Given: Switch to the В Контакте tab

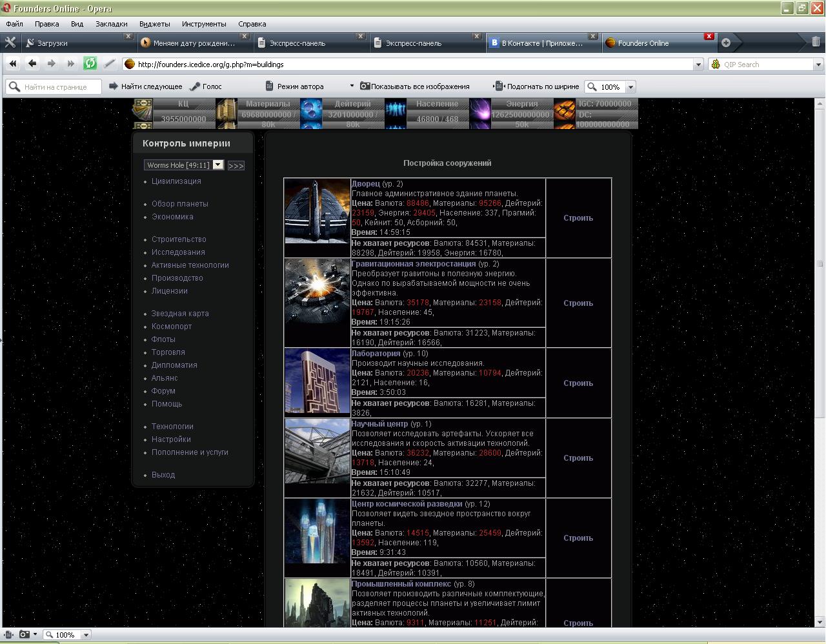Looking at the screenshot, I should click(x=543, y=43).
